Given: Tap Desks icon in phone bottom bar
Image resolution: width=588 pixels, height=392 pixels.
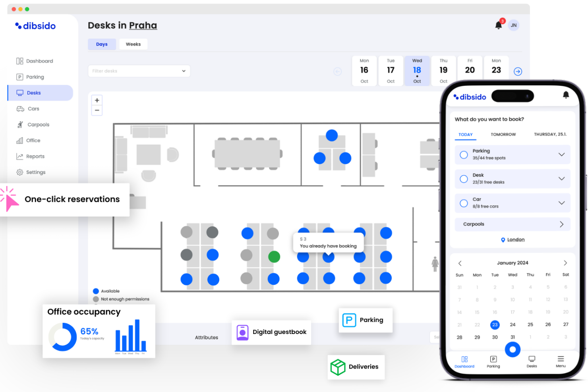Looking at the screenshot, I should (x=532, y=361).
